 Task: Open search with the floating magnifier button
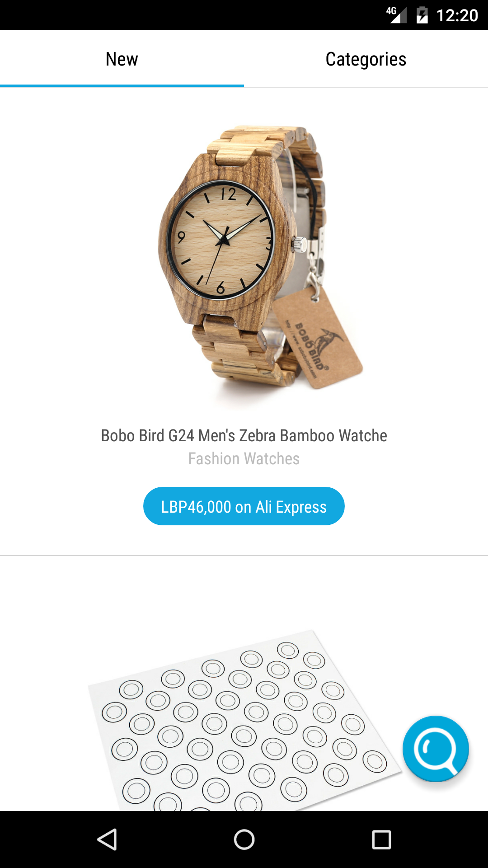(436, 749)
